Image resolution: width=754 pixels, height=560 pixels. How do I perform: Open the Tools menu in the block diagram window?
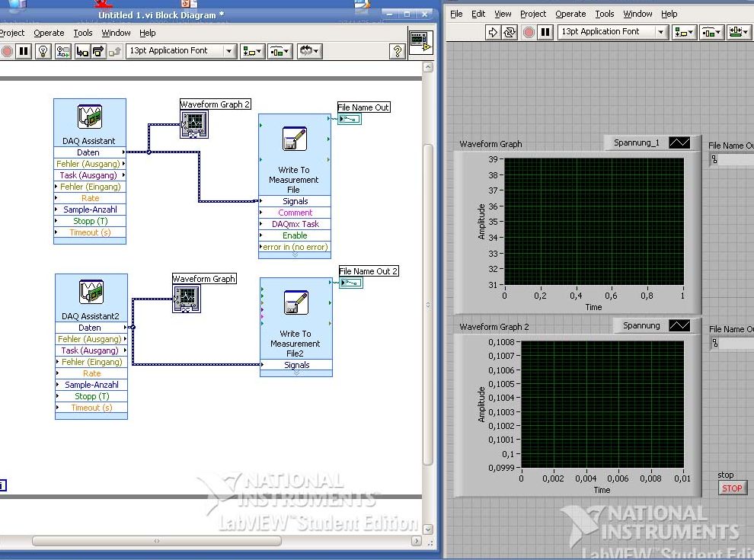83,33
